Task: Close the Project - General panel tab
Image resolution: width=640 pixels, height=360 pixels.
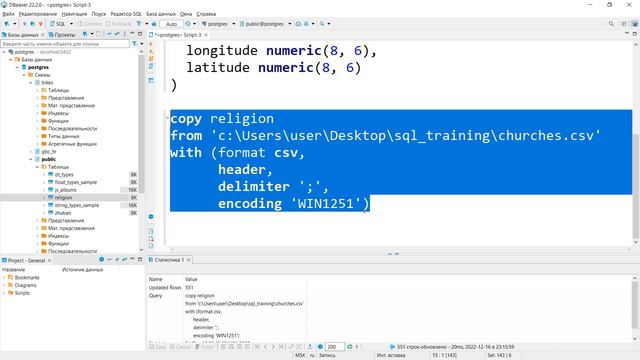Action: (x=49, y=260)
